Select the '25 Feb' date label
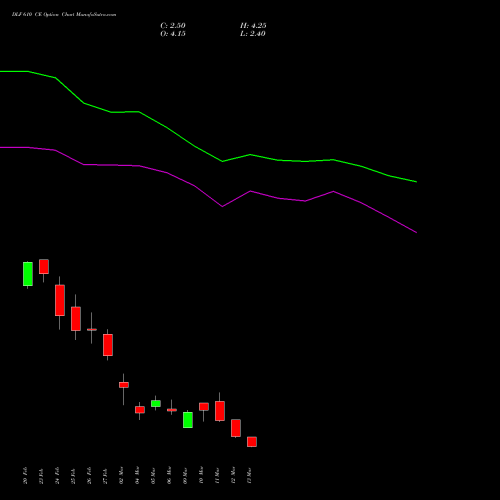Image resolution: width=500 pixels, height=500 pixels. pyautogui.click(x=74, y=476)
